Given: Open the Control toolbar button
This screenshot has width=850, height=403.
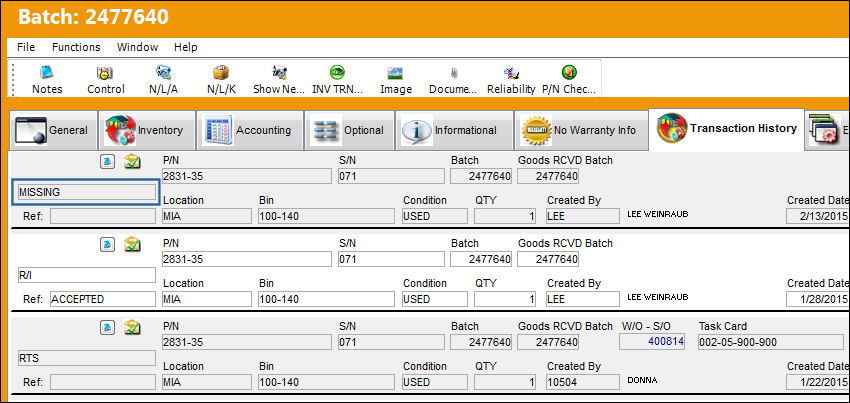Looking at the screenshot, I should click(106, 79).
